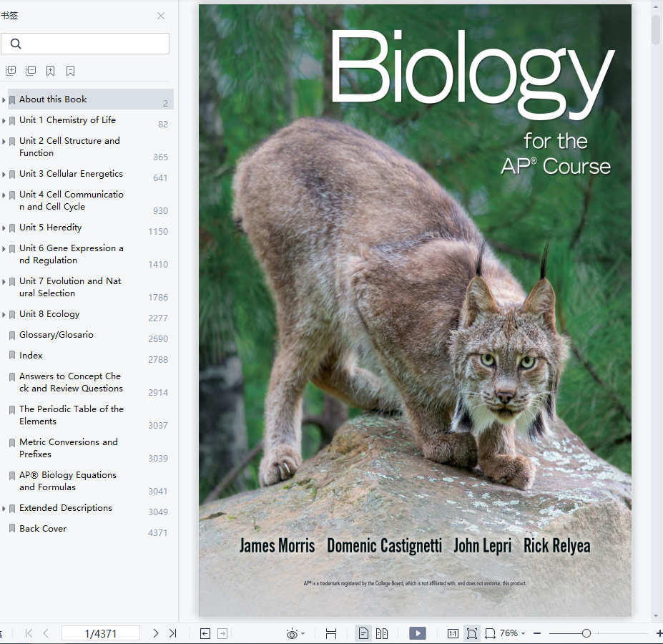The image size is (663, 644).
Task: Click the Glossary/Glosario bookmark flag icon
Action: pos(12,336)
